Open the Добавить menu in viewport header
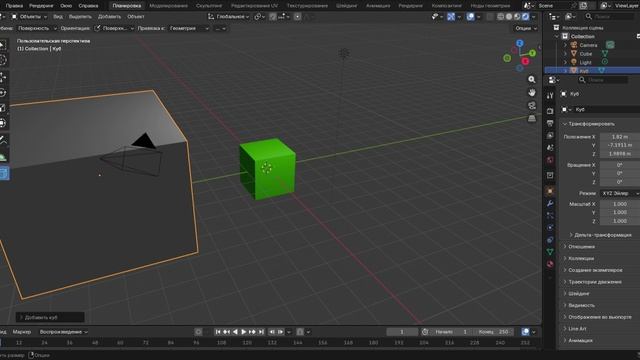 (109, 17)
